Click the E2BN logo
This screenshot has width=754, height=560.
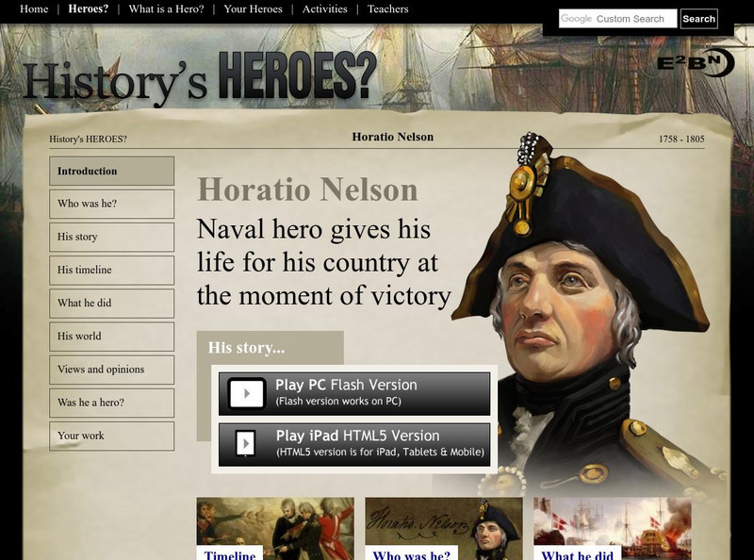tap(696, 62)
